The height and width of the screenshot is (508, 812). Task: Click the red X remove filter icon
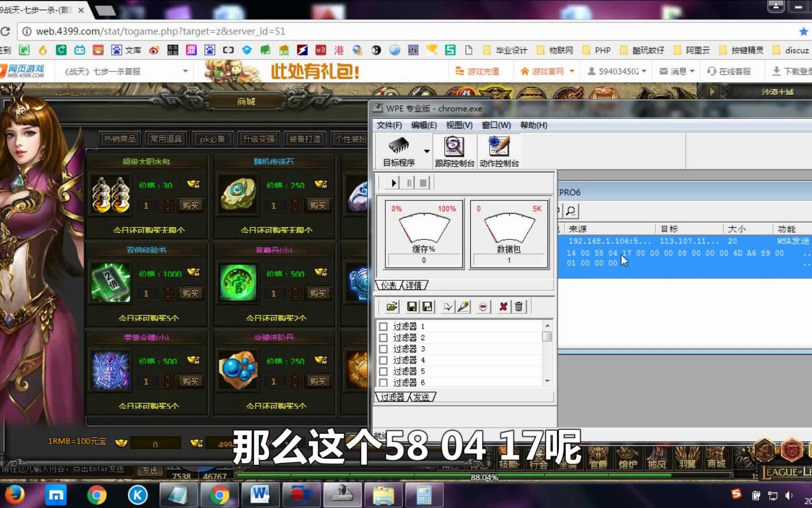point(503,307)
